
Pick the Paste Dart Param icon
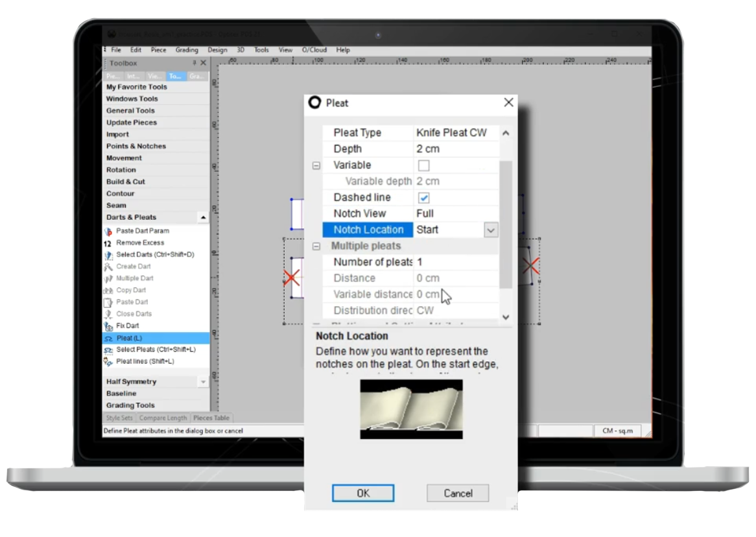point(109,231)
